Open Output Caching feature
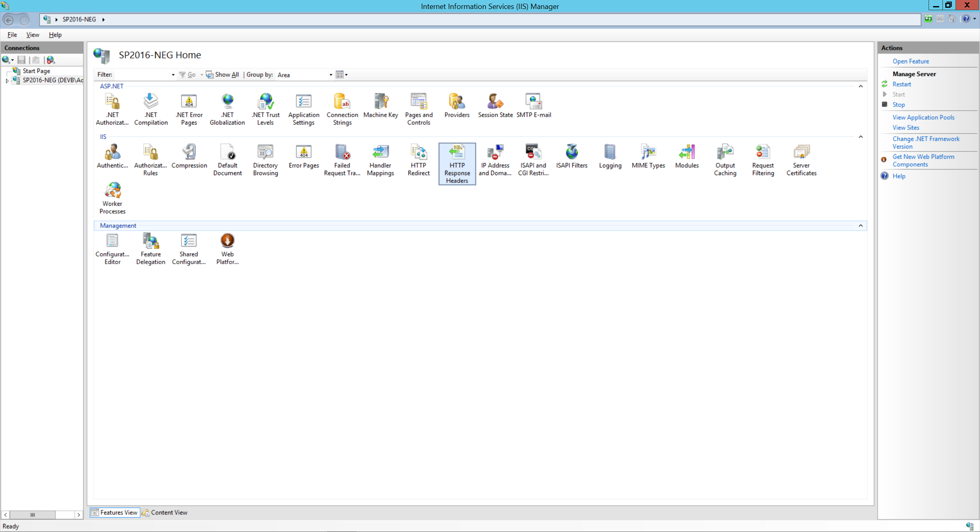Viewport: 980px width, 532px height. click(x=725, y=160)
